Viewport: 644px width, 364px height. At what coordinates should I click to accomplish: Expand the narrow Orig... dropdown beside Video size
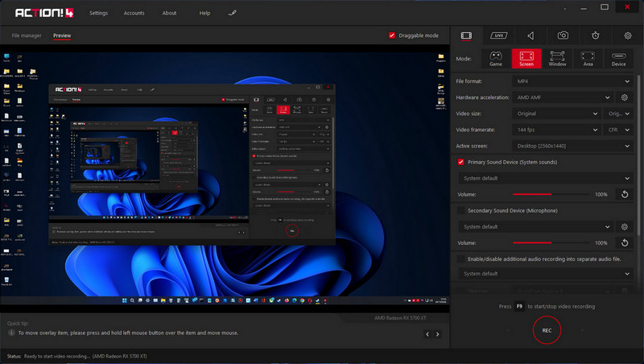coord(618,114)
